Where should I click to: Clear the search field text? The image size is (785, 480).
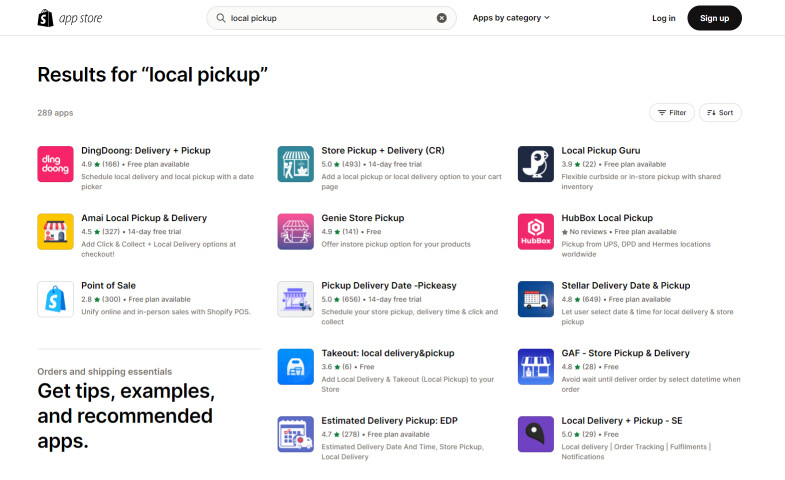[x=442, y=18]
